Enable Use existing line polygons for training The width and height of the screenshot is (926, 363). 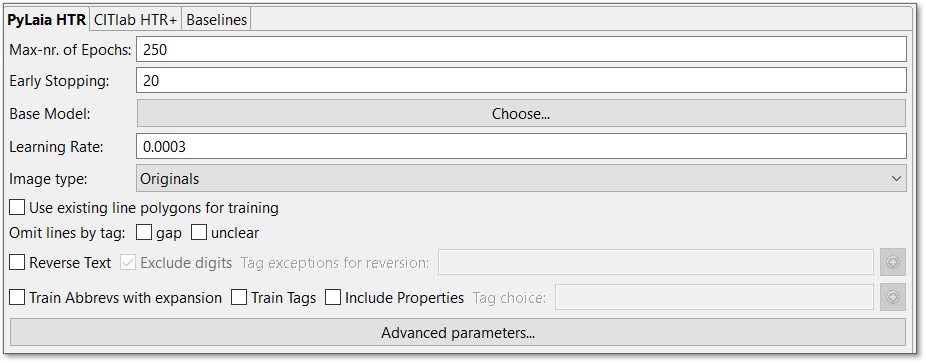pos(17,208)
